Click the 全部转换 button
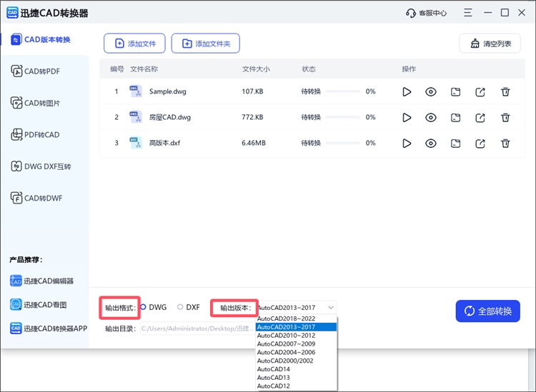Viewport: 536px width, 392px height. (x=487, y=311)
